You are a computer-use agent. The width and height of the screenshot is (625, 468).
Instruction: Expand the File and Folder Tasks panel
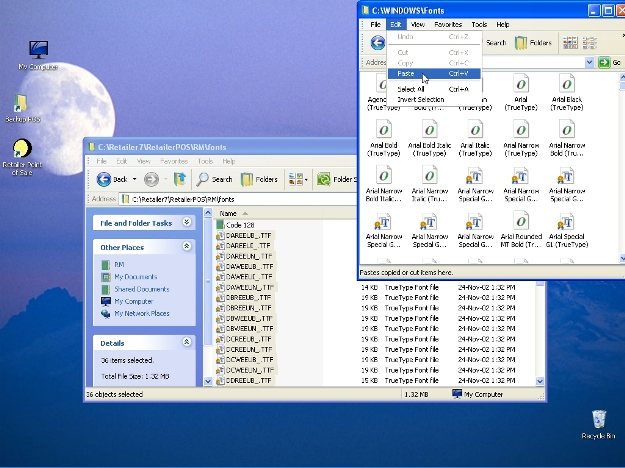click(186, 223)
